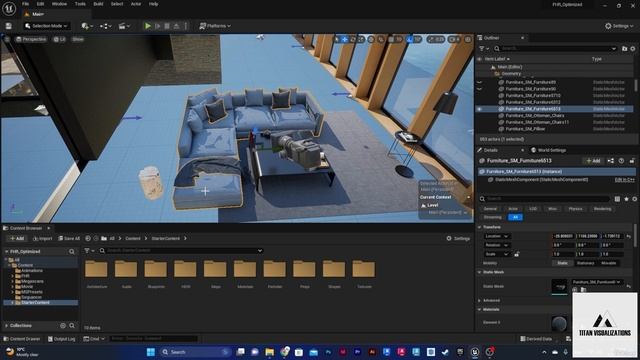This screenshot has height=360, width=640.
Task: Open the Location type dropdown
Action: tap(496, 236)
